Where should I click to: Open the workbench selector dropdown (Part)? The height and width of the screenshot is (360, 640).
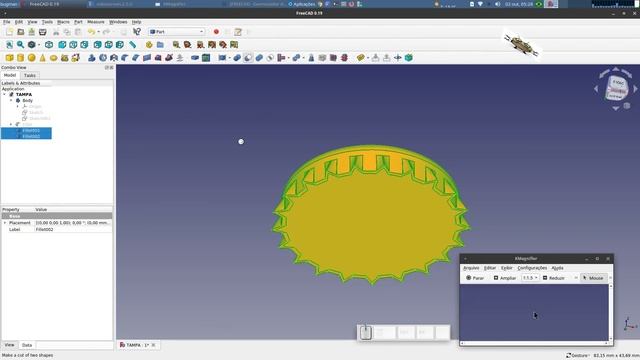[x=176, y=32]
